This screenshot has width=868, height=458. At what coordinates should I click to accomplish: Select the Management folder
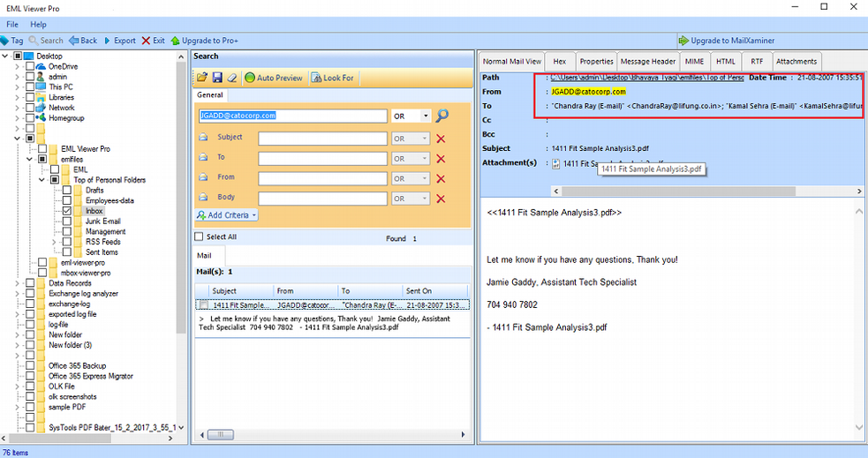pos(105,232)
